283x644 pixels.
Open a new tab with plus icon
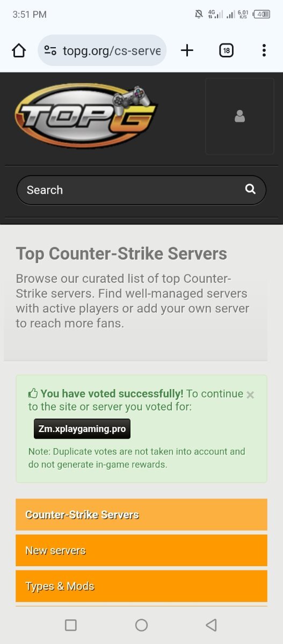click(x=187, y=50)
